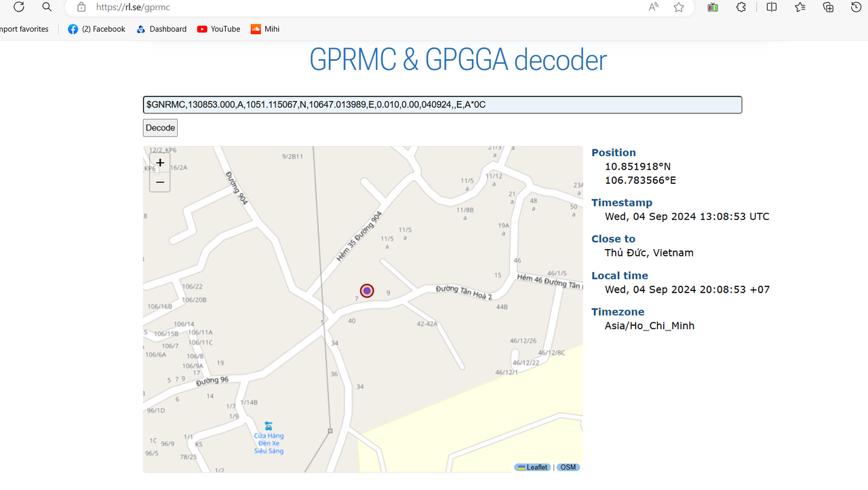The image size is (868, 490).
Task: Open Collections icon in toolbar
Action: [828, 7]
